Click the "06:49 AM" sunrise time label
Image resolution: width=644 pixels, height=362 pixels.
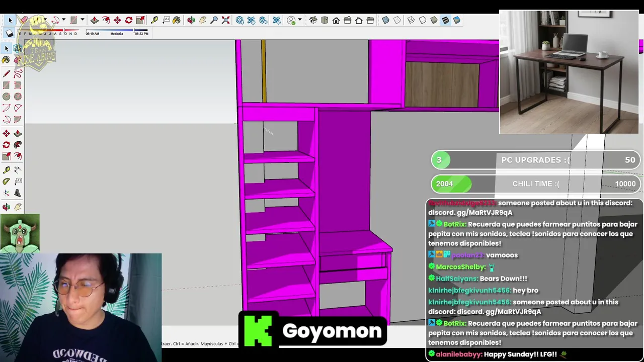(92, 34)
